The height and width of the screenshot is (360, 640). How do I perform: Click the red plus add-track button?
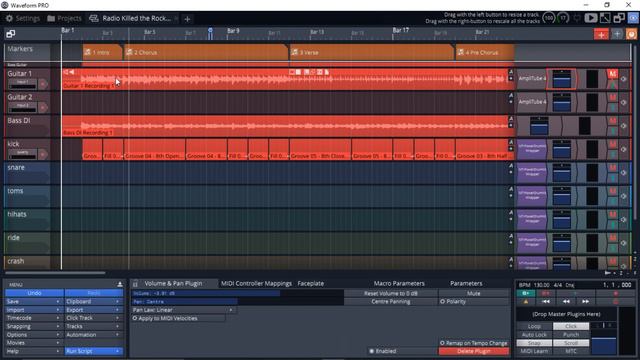[x=601, y=35]
